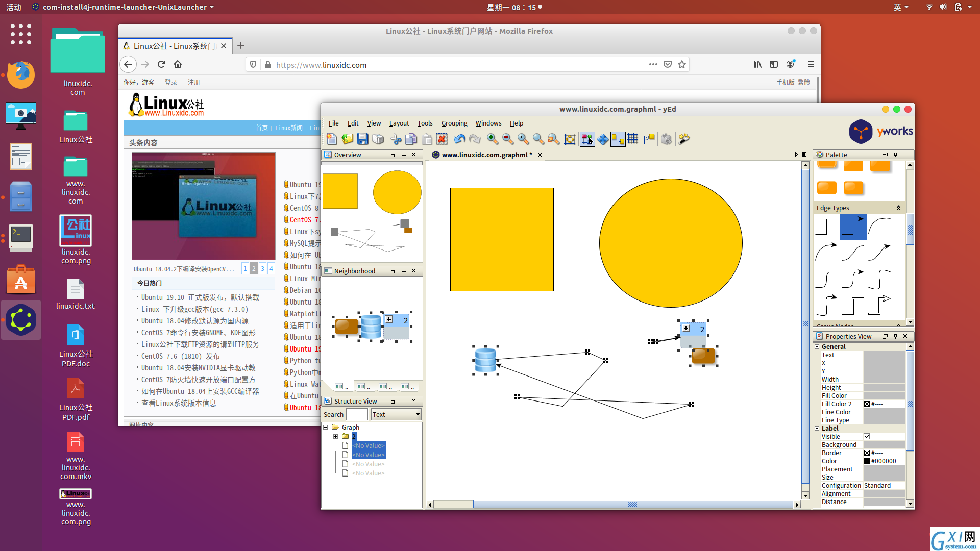Viewport: 980px width, 551px height.
Task: Toggle the grid display button
Action: 633,139
